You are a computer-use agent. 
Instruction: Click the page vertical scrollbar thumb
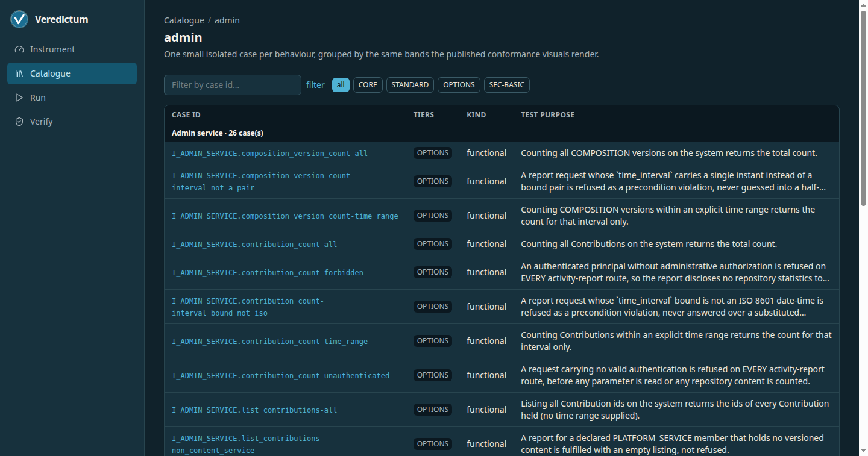pyautogui.click(x=863, y=108)
